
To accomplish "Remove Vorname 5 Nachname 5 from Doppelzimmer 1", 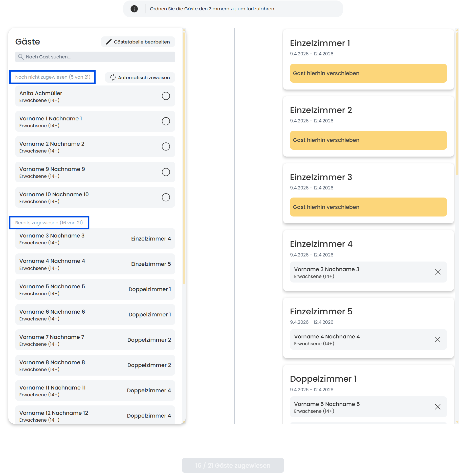I will click(x=437, y=407).
